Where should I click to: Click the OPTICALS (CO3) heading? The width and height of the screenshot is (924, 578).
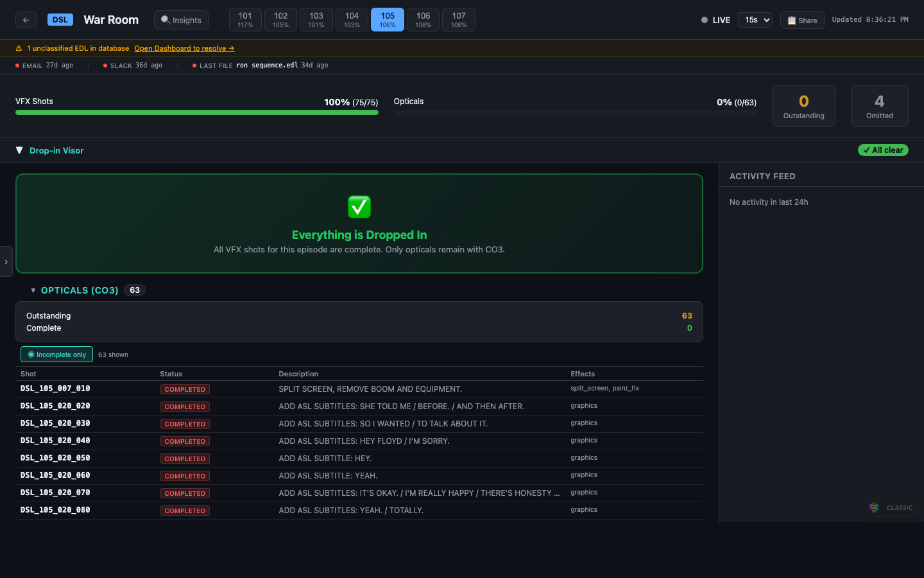(80, 290)
